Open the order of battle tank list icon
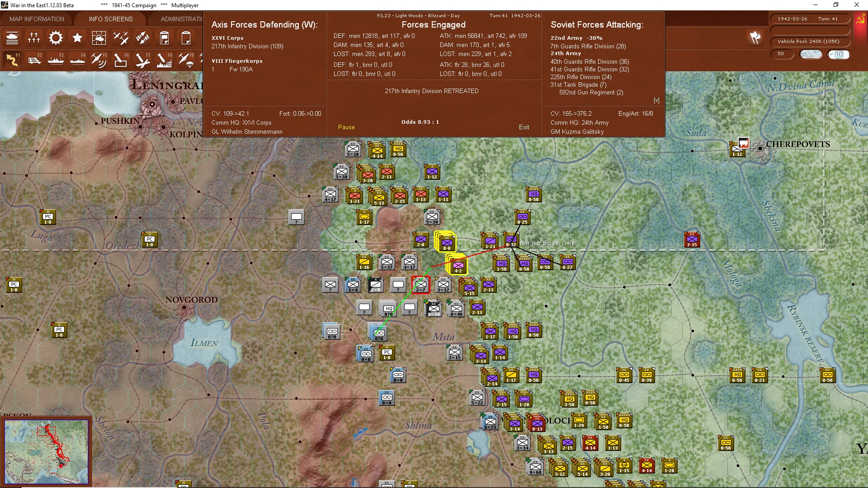 (12, 38)
